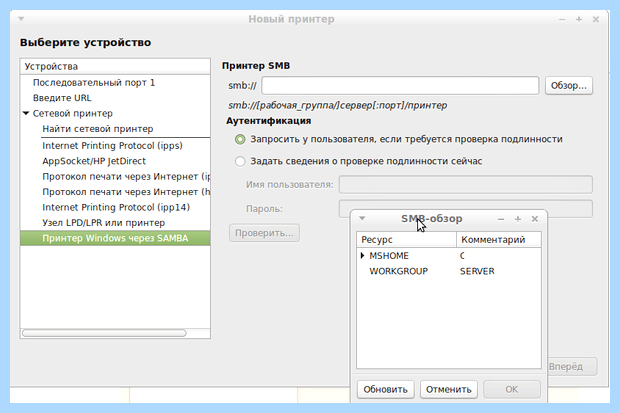Click the device list horizontal scrollbar
Screen dimensions: 620x413
click(104, 333)
